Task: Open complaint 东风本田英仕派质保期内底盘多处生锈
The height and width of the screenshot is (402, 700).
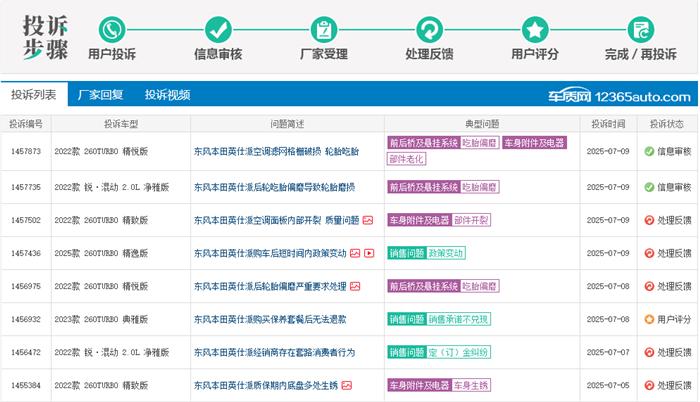Action: 266,385
